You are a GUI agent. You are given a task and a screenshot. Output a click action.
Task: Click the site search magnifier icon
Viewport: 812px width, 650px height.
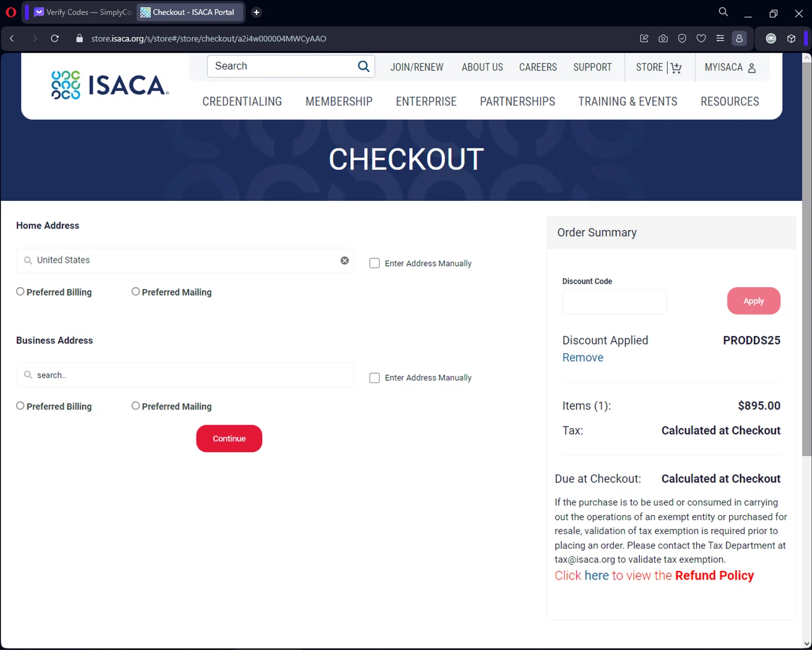364,66
